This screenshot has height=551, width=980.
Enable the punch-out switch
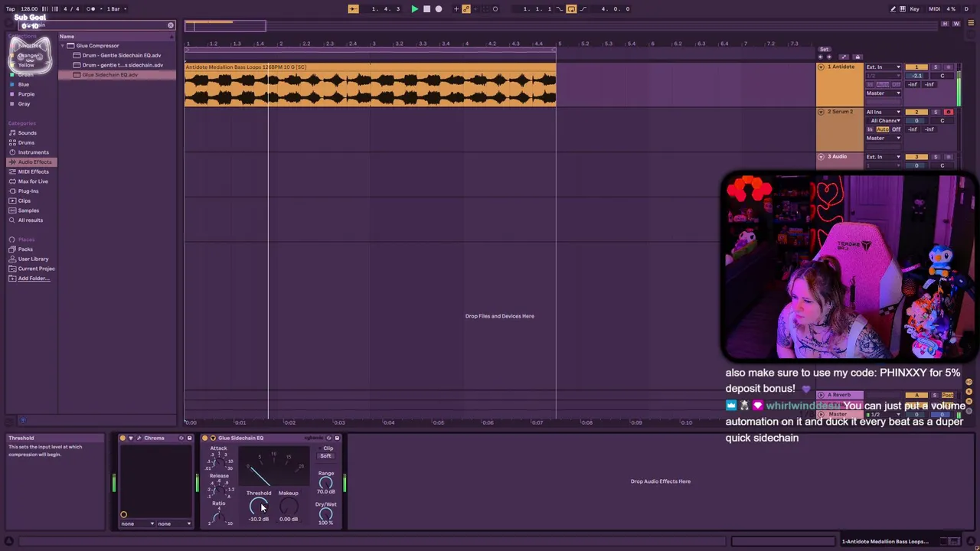pos(583,9)
